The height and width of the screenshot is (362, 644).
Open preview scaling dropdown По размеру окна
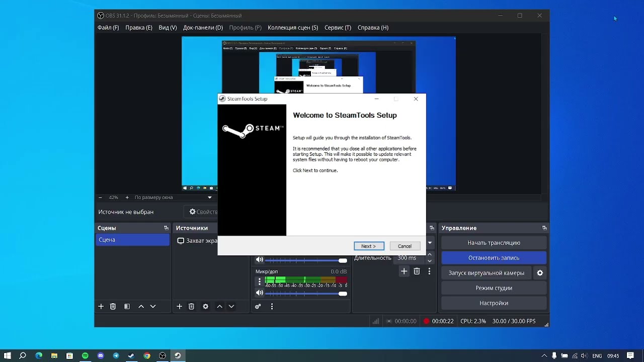(173, 198)
